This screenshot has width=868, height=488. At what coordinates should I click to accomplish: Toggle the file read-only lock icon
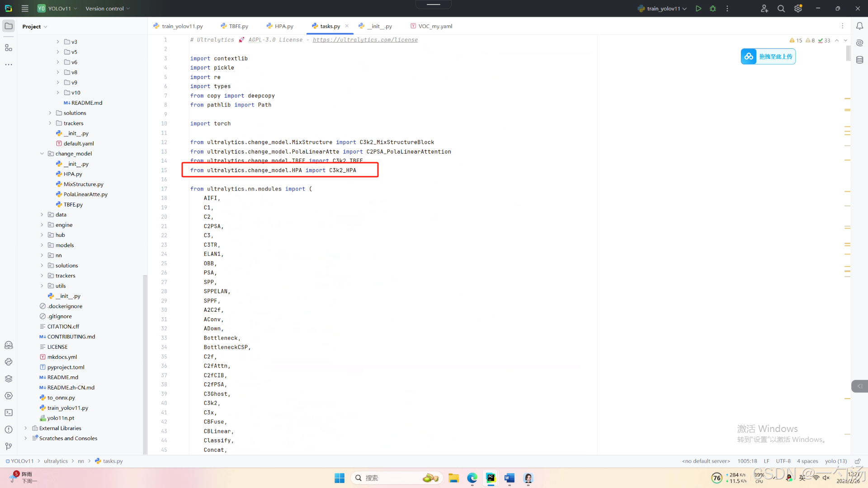click(x=857, y=461)
